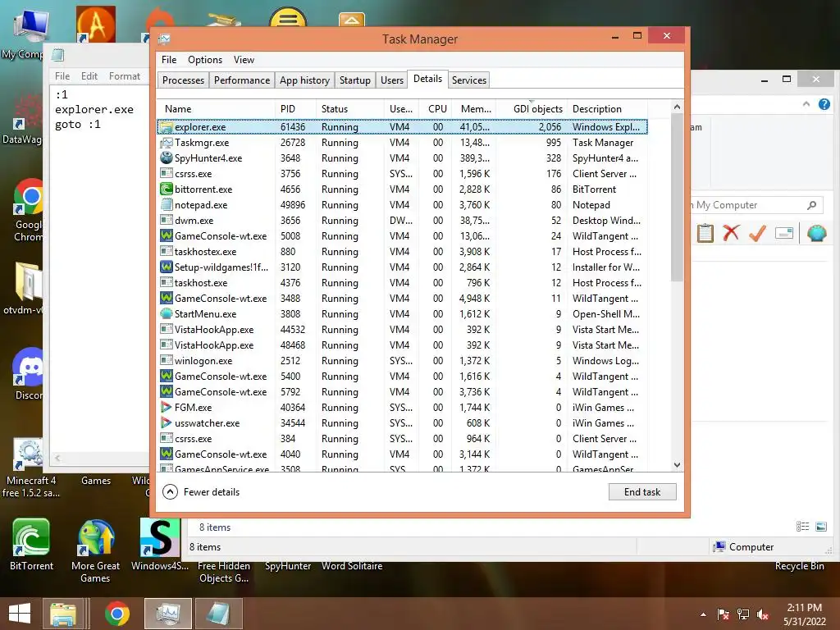Select the csrss.exe row with PID 384

click(402, 438)
